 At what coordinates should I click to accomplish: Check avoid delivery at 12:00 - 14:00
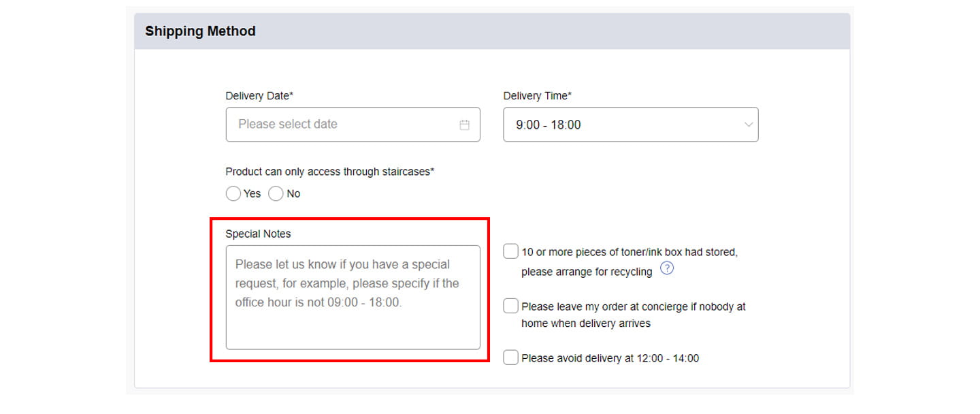[510, 357]
